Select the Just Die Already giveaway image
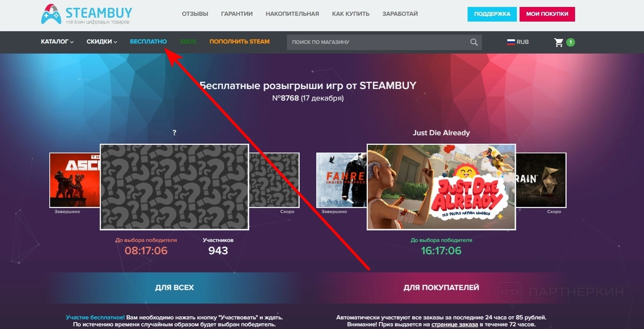 coord(441,187)
